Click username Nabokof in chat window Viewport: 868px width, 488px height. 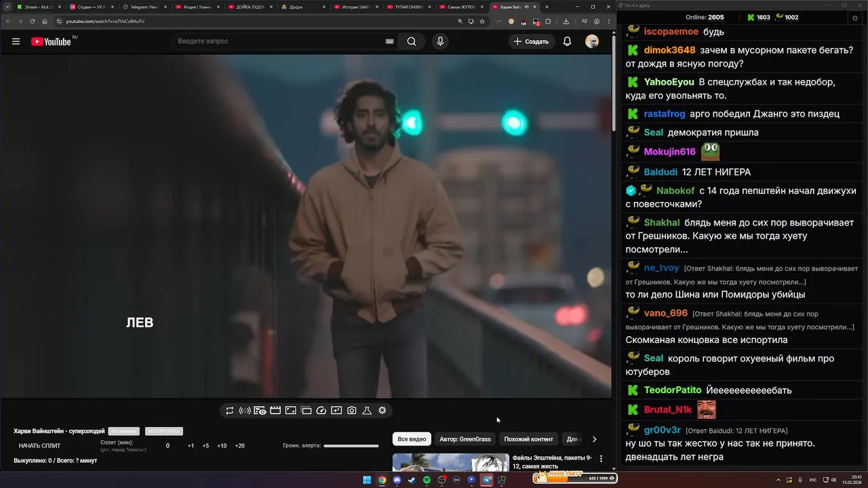675,191
